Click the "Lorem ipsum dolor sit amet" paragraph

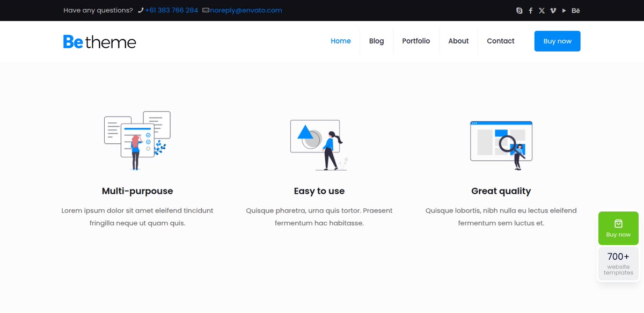(137, 217)
